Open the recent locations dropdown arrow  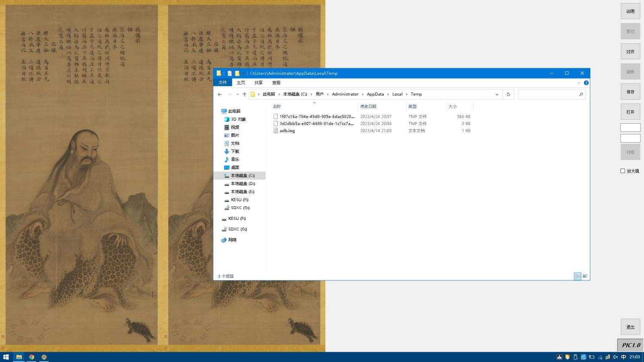click(237, 94)
